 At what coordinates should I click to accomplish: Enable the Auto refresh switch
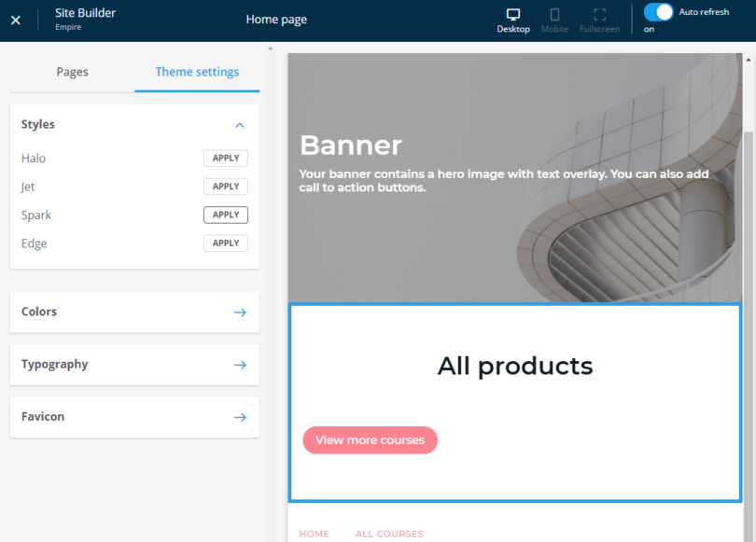click(658, 12)
